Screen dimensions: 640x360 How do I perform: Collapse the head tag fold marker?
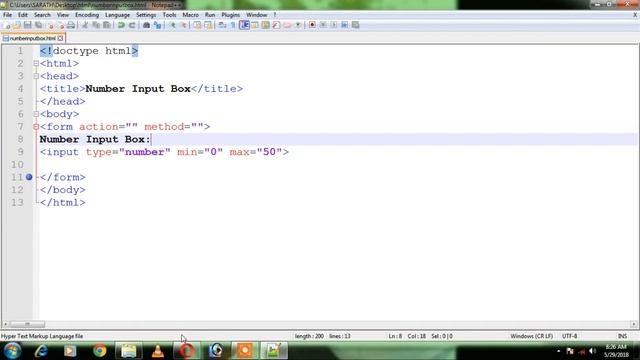36,76
